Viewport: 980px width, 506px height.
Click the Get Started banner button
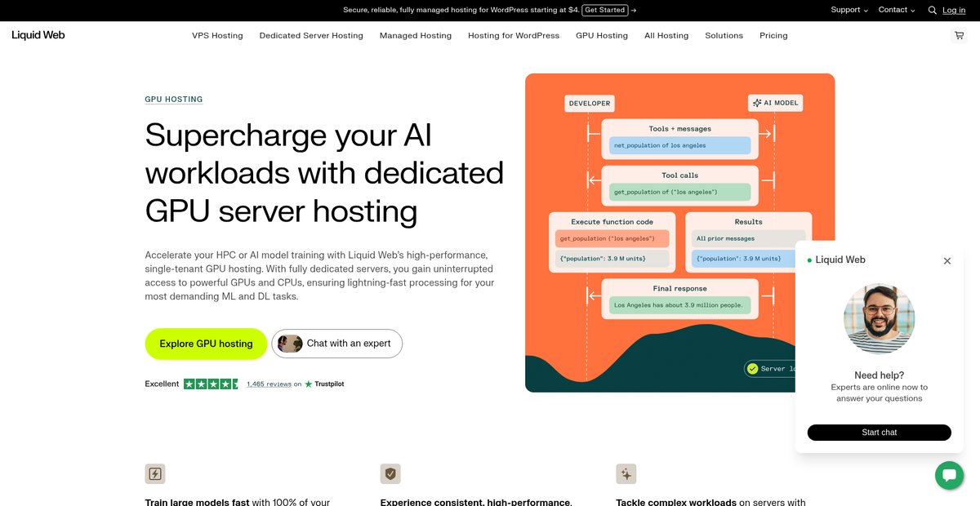(605, 10)
